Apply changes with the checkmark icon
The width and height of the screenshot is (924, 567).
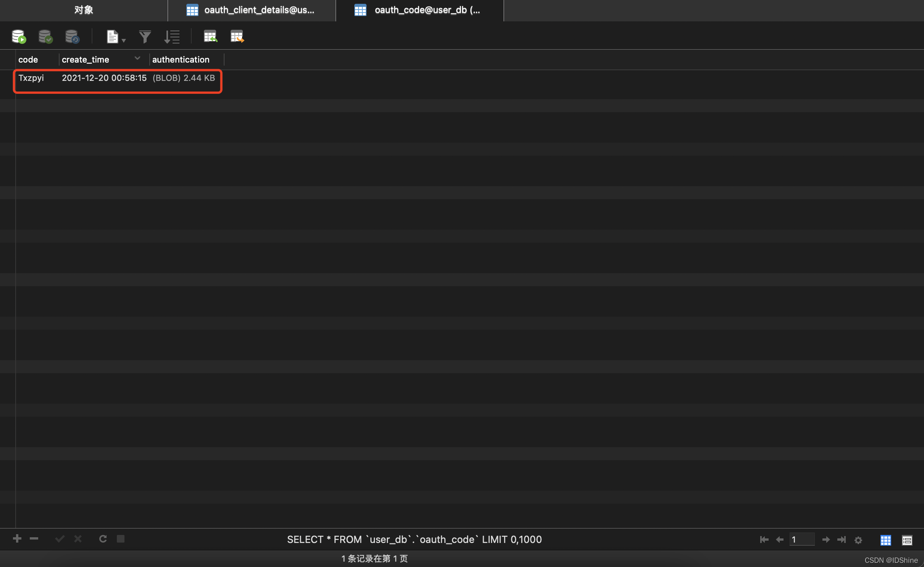coord(60,539)
